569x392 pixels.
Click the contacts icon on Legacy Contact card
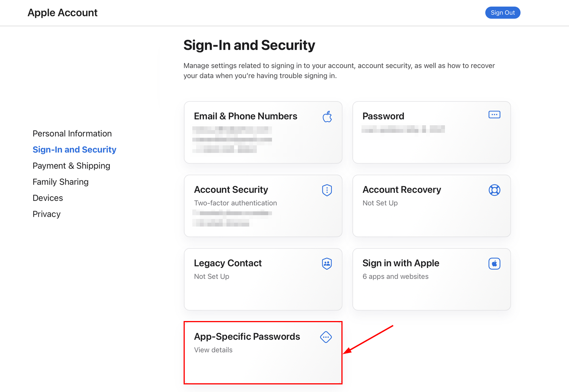click(327, 263)
